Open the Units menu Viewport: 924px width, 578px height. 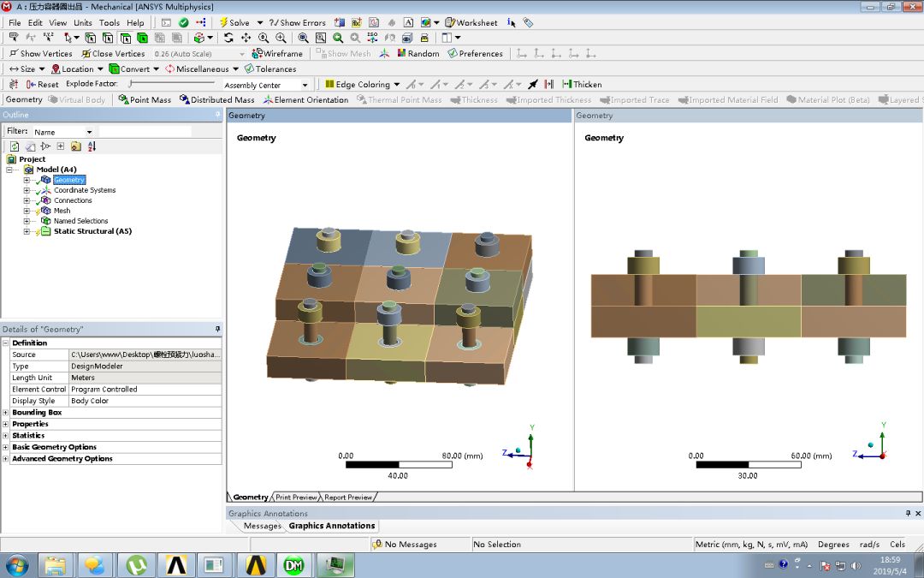click(83, 22)
